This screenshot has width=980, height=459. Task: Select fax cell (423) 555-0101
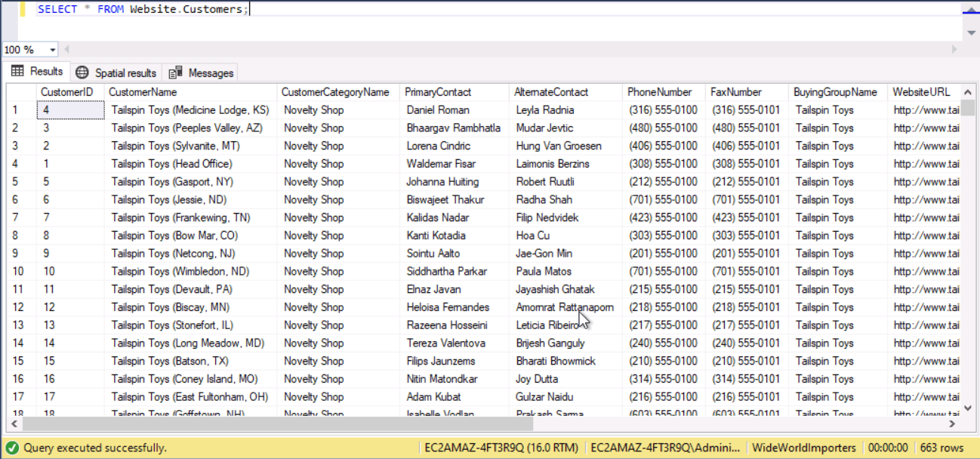(x=747, y=218)
